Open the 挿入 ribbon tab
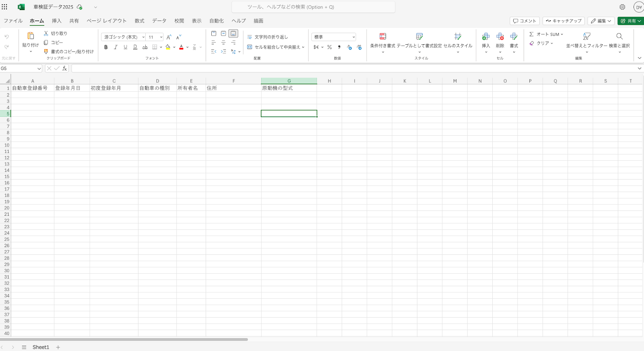The width and height of the screenshot is (644, 351). point(57,21)
